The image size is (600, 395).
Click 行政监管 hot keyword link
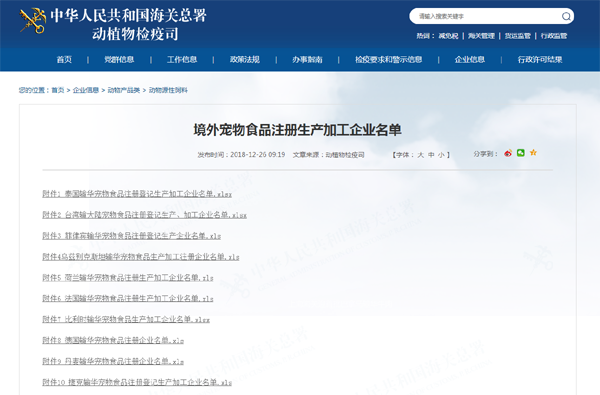(554, 36)
